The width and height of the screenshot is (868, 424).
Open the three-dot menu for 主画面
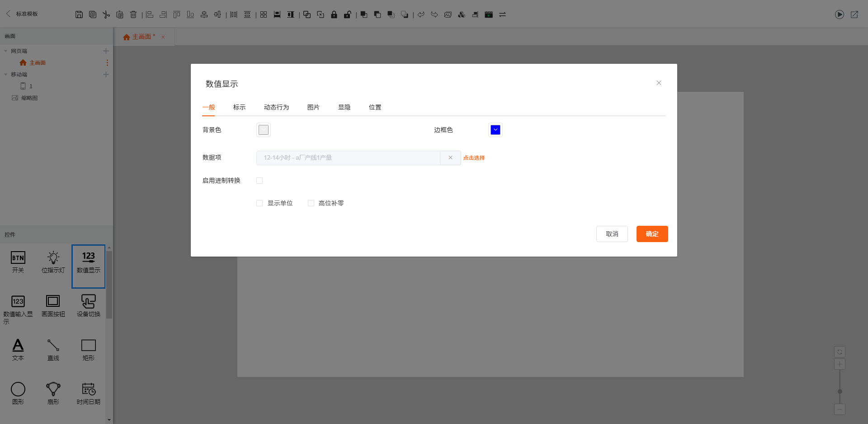[x=107, y=63]
